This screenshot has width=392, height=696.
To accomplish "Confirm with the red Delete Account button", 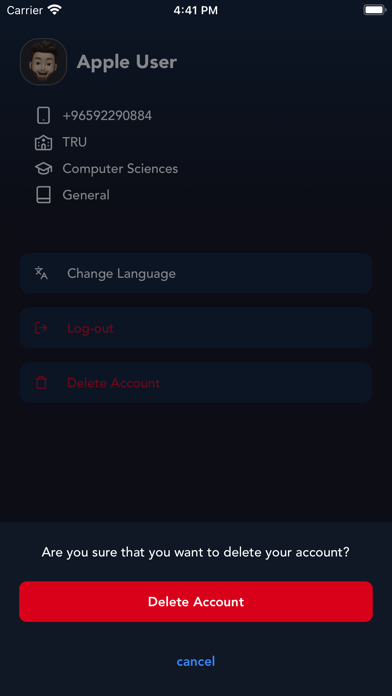I will coord(196,601).
